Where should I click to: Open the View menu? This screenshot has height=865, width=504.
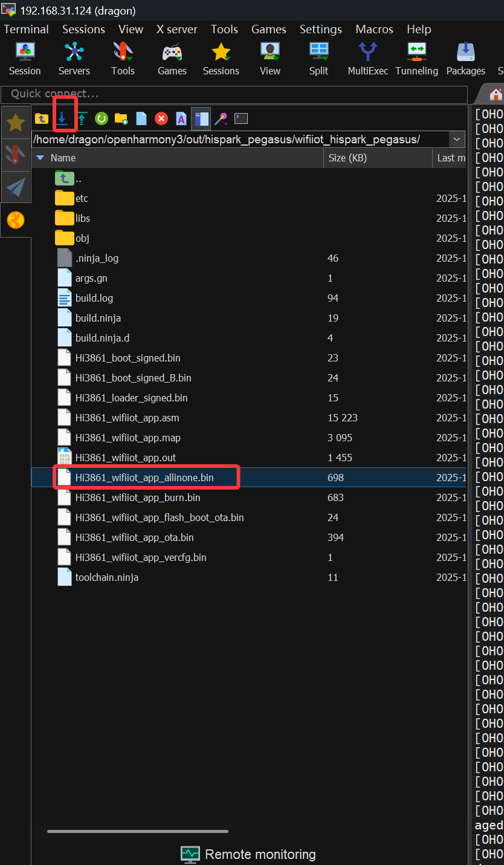pos(131,29)
